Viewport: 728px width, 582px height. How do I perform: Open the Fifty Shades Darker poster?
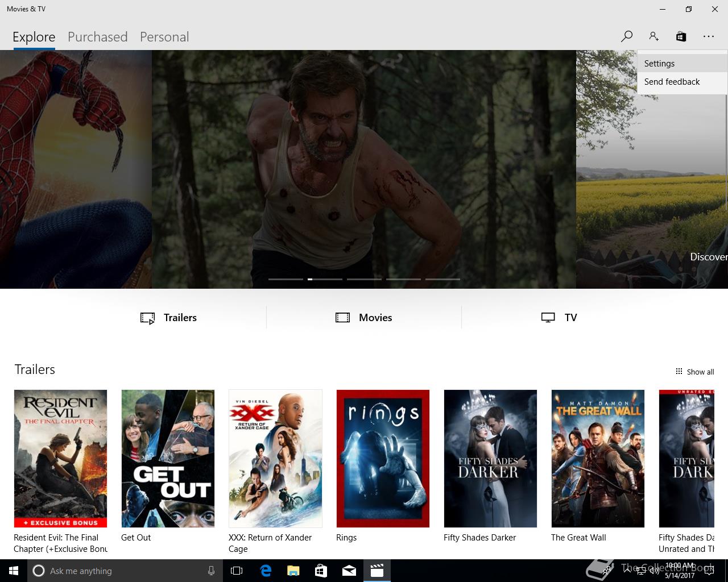point(490,459)
